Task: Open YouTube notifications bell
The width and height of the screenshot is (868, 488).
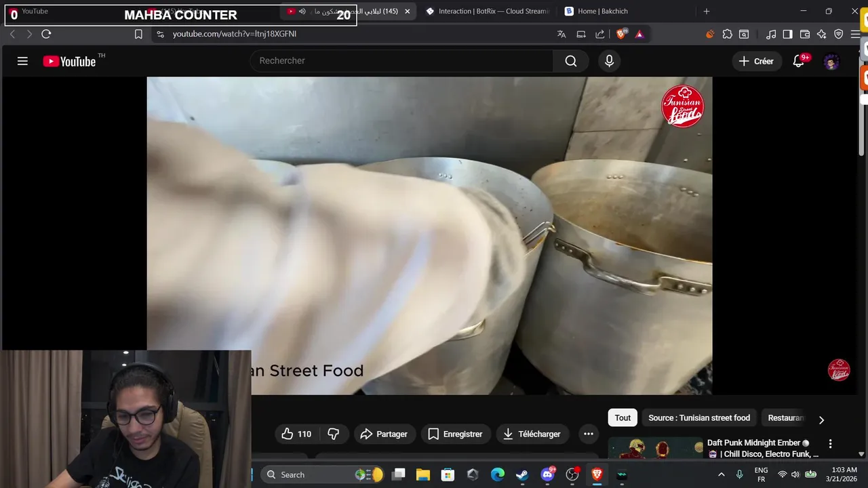Action: click(799, 61)
